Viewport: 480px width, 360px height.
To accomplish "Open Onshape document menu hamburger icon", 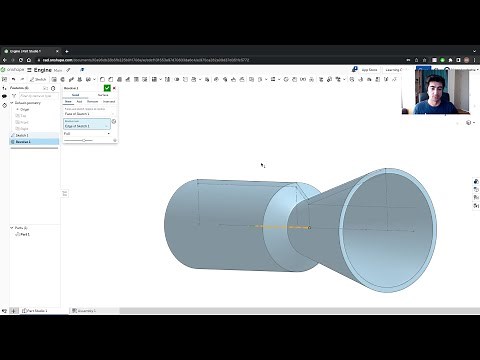I will (29, 70).
